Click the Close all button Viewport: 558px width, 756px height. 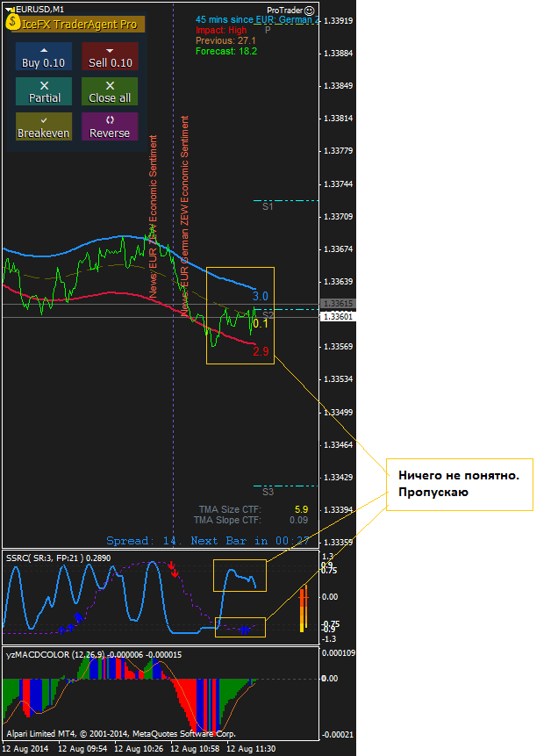tap(110, 91)
